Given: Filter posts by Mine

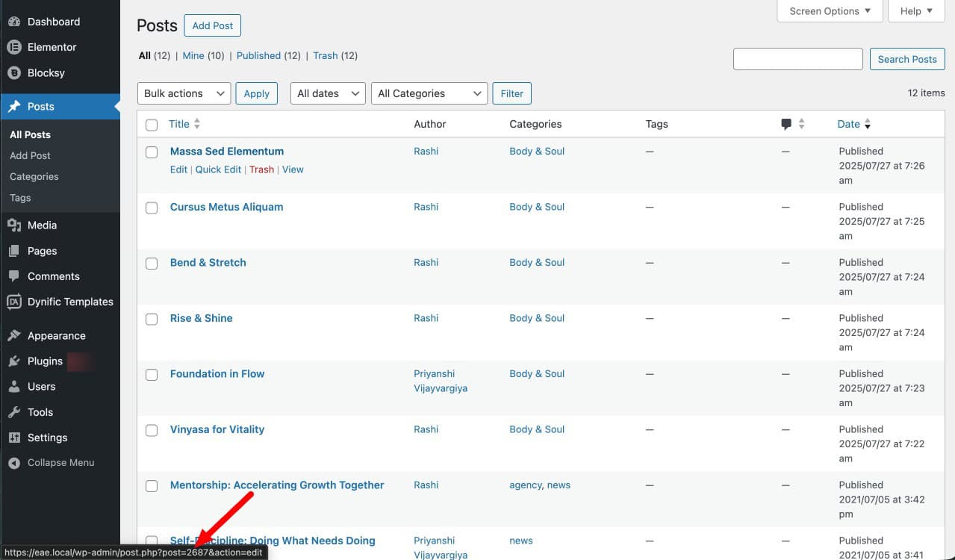Looking at the screenshot, I should [x=193, y=55].
